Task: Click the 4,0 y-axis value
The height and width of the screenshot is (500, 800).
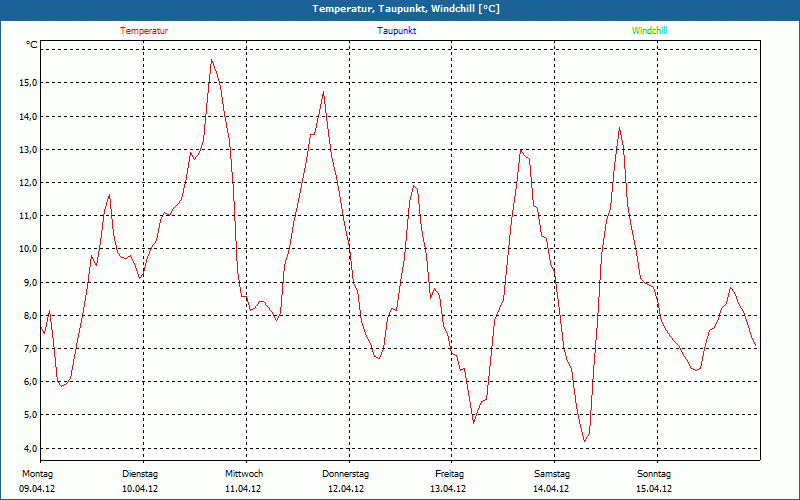Action: pyautogui.click(x=29, y=448)
